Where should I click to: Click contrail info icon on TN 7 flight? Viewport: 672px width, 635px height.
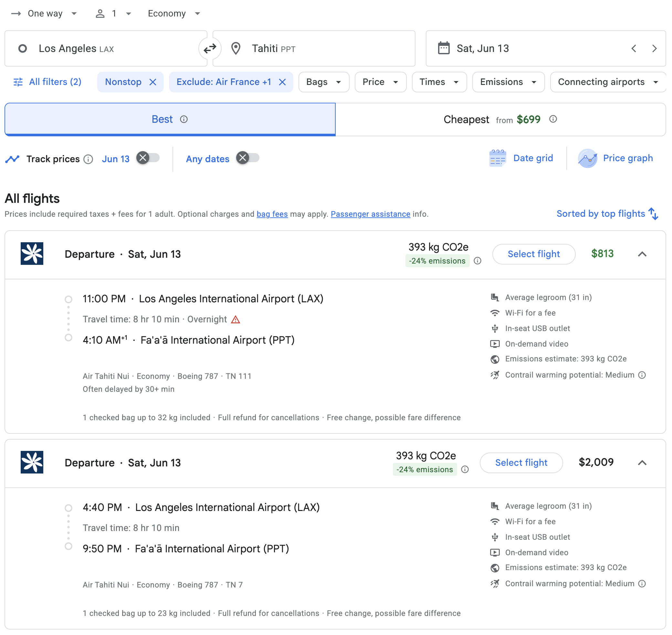642,584
